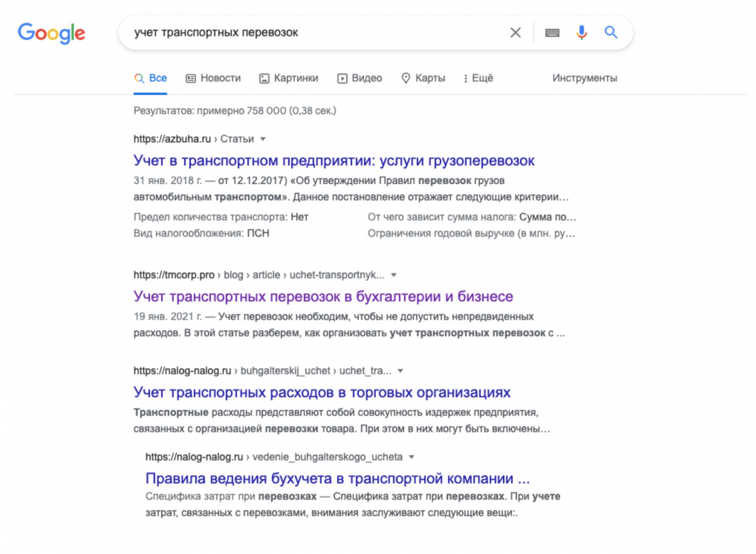Clear the search query with X

[515, 33]
